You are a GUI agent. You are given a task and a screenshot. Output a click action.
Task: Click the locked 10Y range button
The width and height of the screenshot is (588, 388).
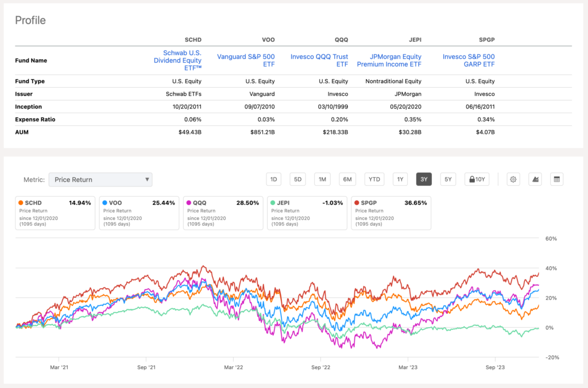[x=477, y=180]
